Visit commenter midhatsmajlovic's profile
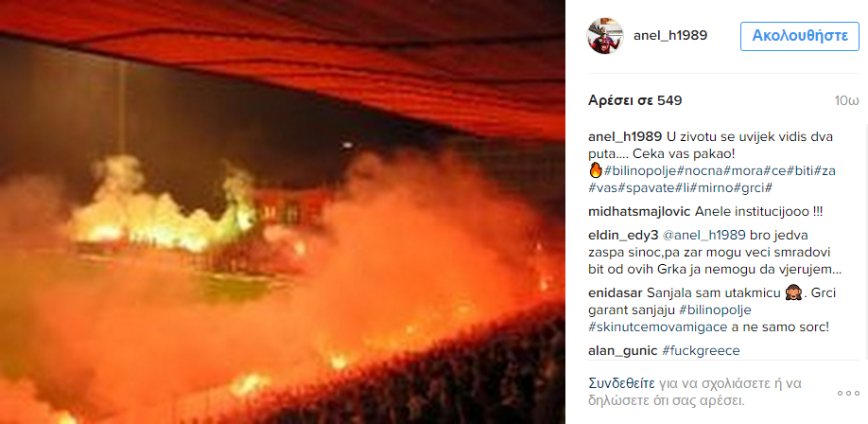This screenshot has height=424, width=868. click(x=638, y=211)
